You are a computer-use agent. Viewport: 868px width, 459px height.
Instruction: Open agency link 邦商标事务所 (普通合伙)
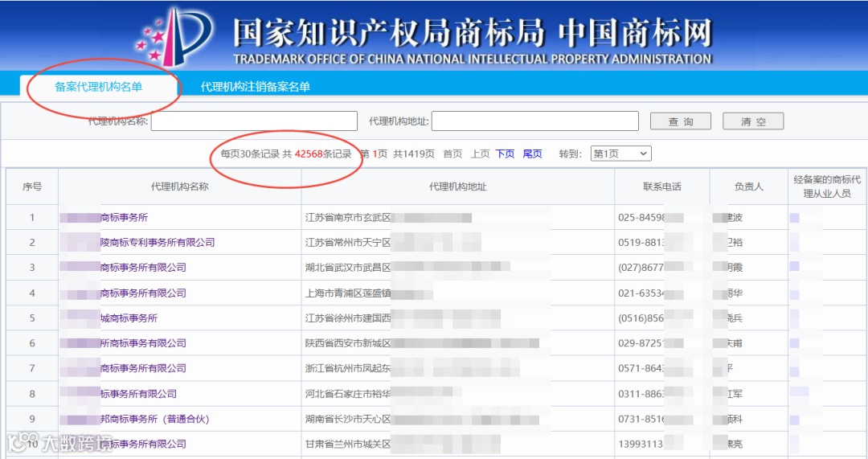tap(154, 419)
